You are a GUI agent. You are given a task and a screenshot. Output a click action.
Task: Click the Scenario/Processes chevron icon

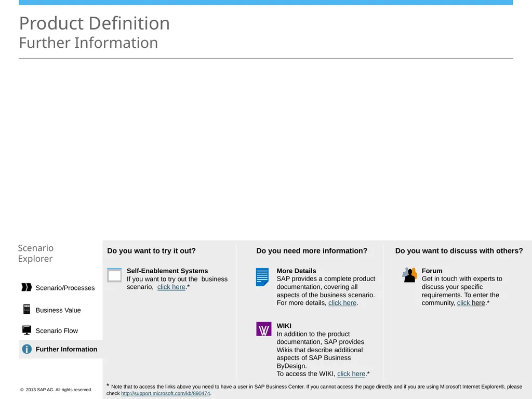point(26,287)
